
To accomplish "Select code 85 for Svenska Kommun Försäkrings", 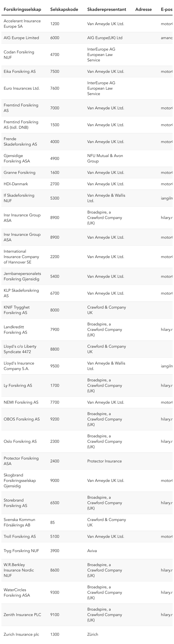I will point(52,523).
